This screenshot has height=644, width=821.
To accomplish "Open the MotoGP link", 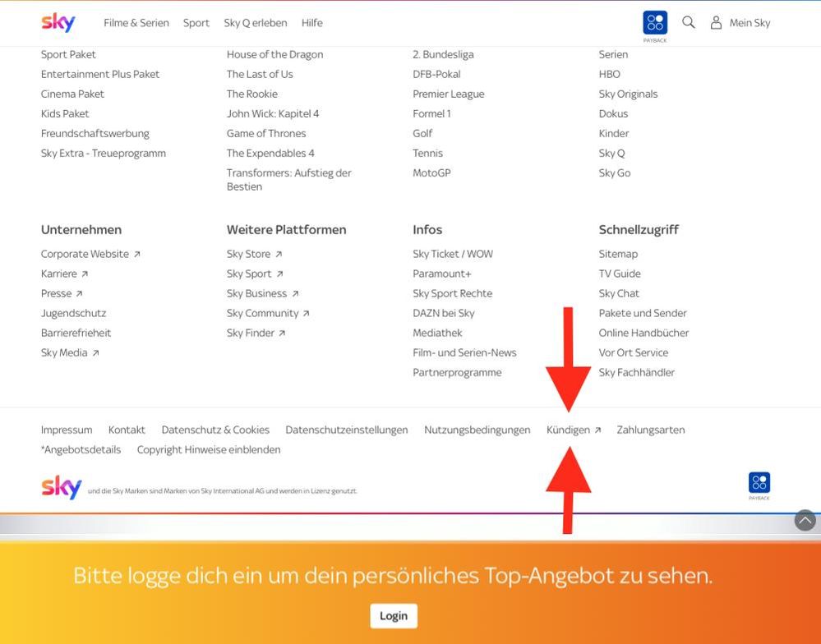I will coord(431,173).
